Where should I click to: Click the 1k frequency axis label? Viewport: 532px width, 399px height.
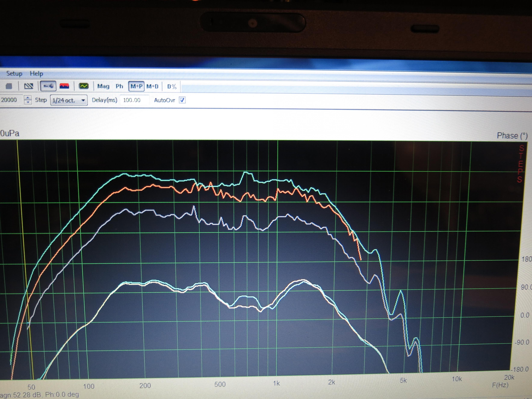276,383
